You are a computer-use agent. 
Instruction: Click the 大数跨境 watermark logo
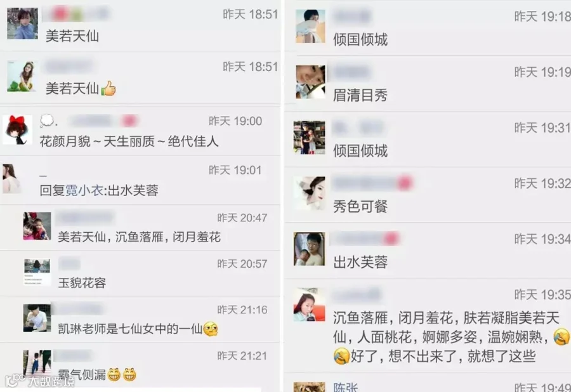click(40, 381)
